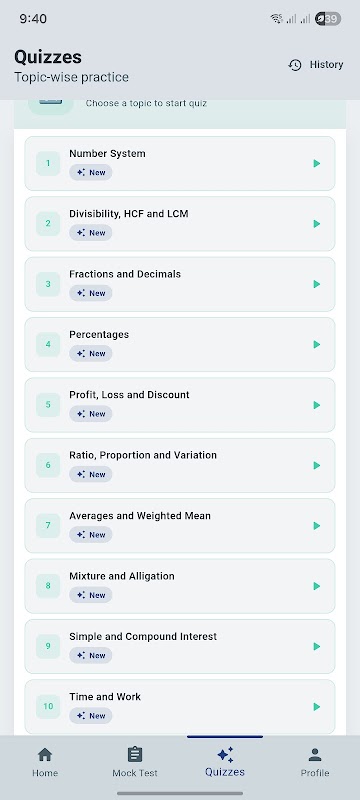Select Simple and Compound Interest topic
The image size is (360, 800).
tap(179, 646)
